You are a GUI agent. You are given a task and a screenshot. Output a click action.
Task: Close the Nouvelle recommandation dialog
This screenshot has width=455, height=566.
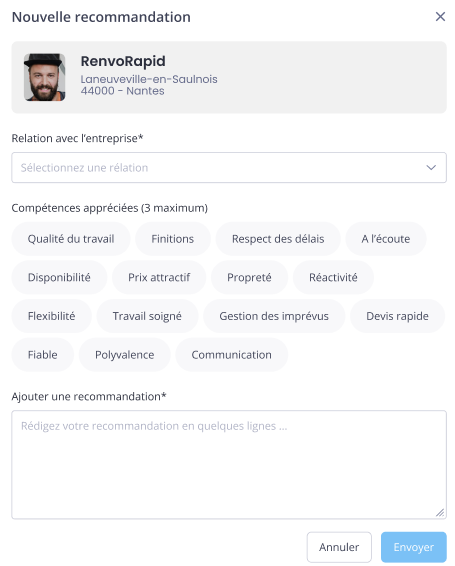[440, 17]
